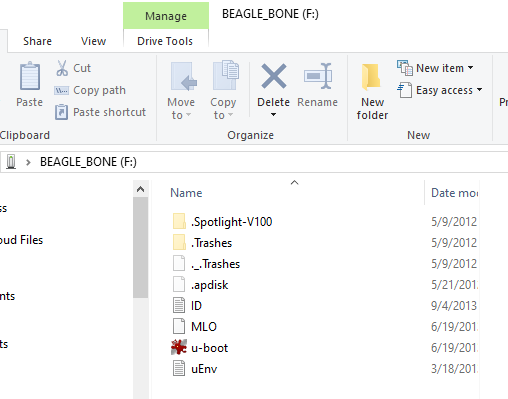Sort by Date modified column header

click(455, 193)
